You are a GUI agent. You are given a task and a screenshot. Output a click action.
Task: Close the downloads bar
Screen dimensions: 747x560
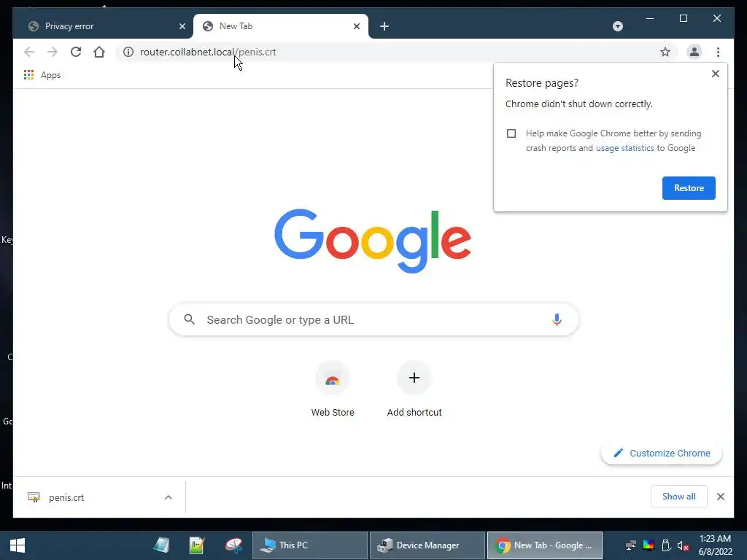[x=720, y=497]
